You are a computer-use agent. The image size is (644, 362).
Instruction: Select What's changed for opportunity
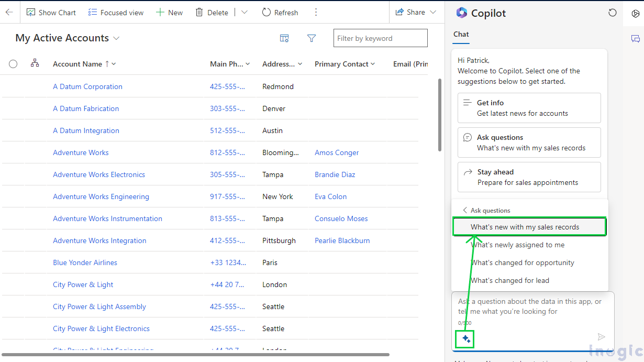(x=523, y=262)
